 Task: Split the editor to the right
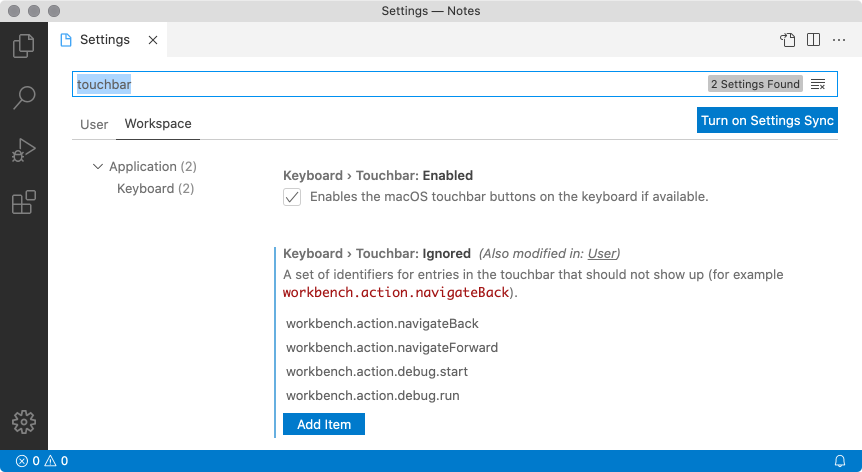813,40
